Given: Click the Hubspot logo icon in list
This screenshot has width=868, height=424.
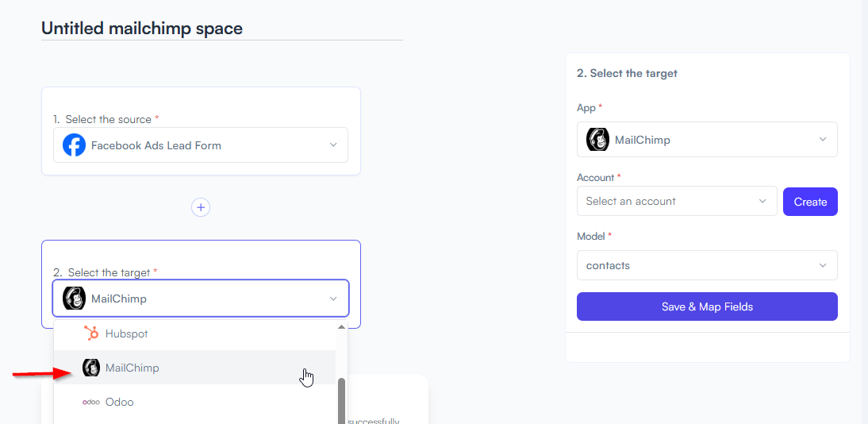Looking at the screenshot, I should click(90, 333).
